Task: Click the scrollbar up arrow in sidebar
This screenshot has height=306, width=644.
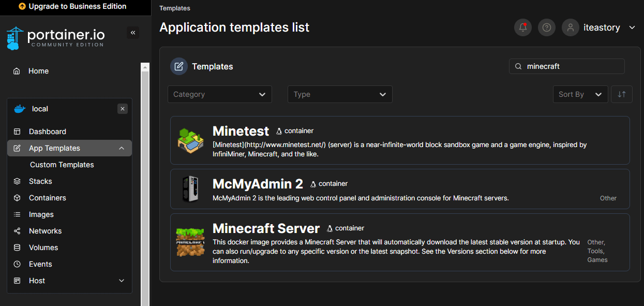Action: (x=145, y=67)
